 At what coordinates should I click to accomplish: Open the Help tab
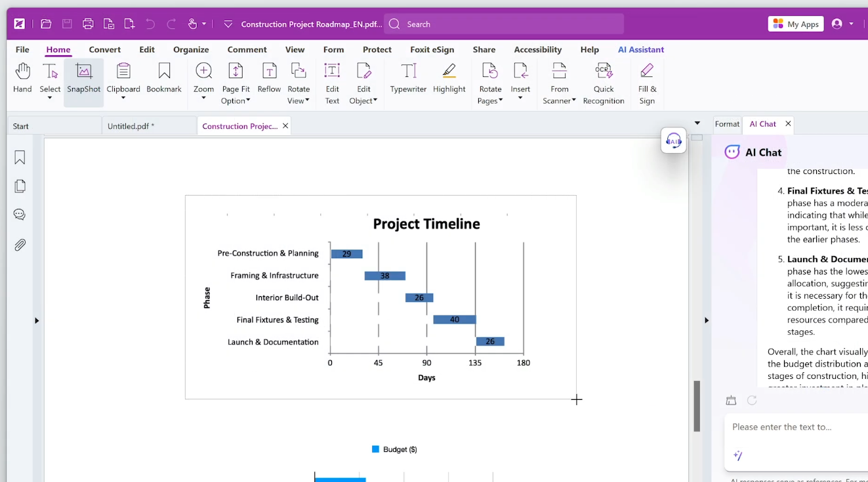(x=590, y=49)
